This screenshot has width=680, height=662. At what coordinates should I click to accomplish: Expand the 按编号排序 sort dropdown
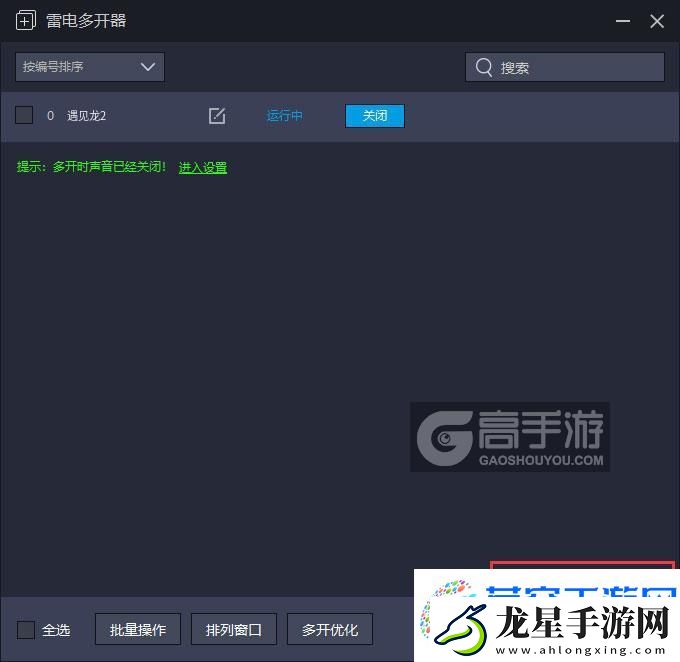pyautogui.click(x=90, y=67)
